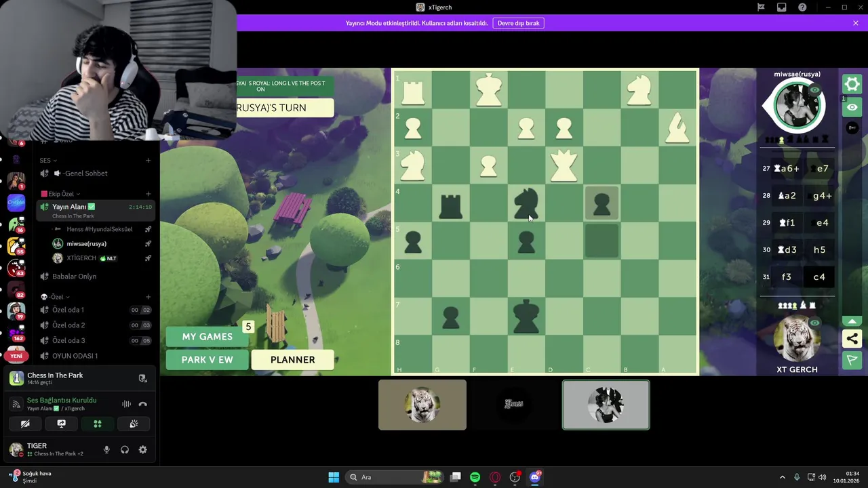Collapse the Ekip Özel category
The height and width of the screenshot is (488, 868).
tap(60, 194)
